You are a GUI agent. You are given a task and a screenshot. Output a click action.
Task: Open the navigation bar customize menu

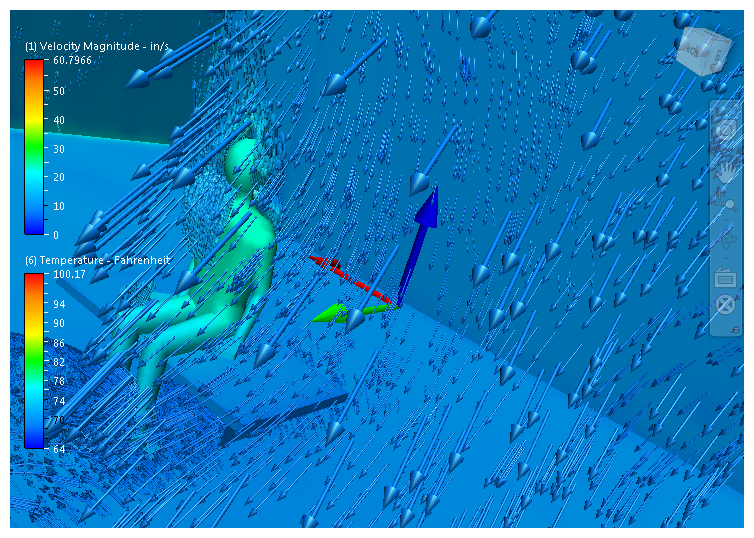735,329
